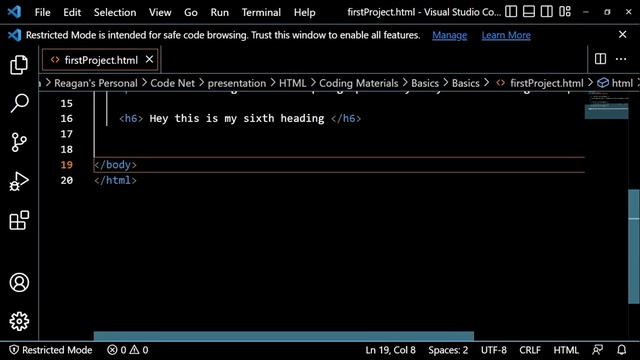The width and height of the screenshot is (640, 360).
Task: Open the Edit menu
Action: tap(72, 12)
